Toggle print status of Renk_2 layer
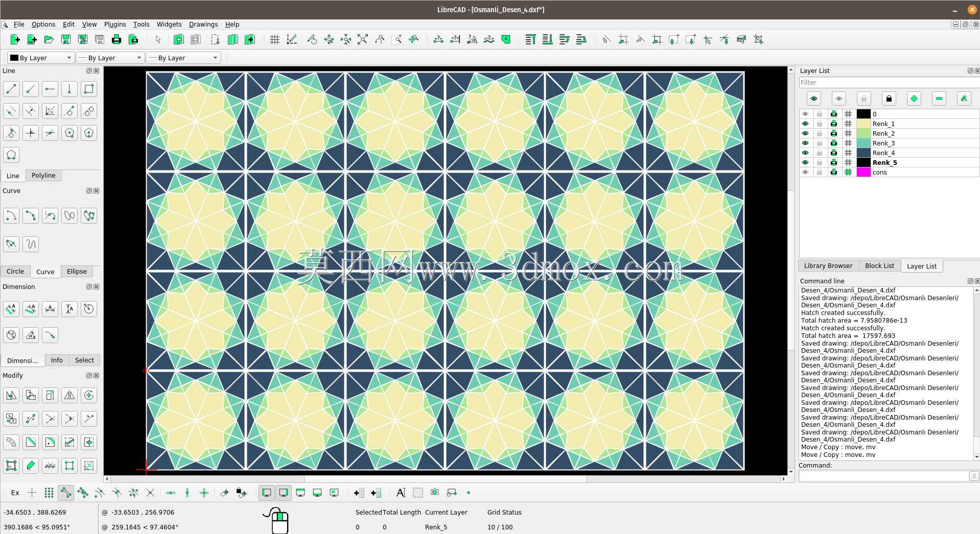Image resolution: width=980 pixels, height=534 pixels. [834, 133]
